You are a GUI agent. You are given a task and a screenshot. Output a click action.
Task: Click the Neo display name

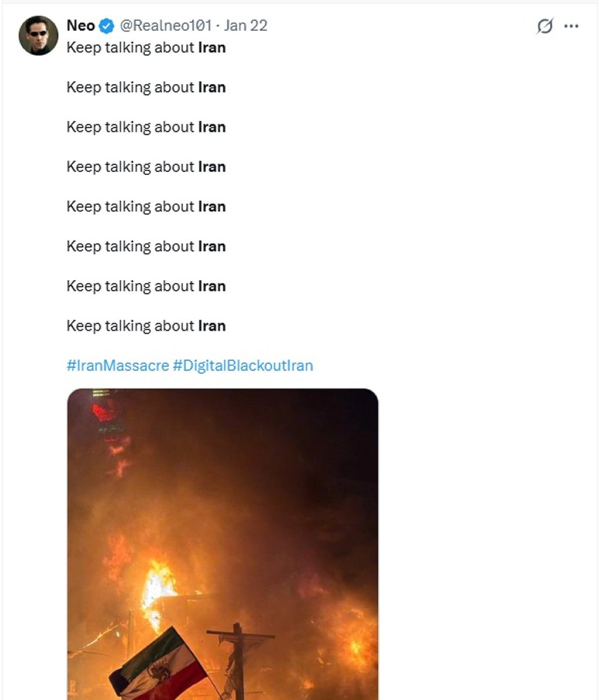click(x=80, y=26)
